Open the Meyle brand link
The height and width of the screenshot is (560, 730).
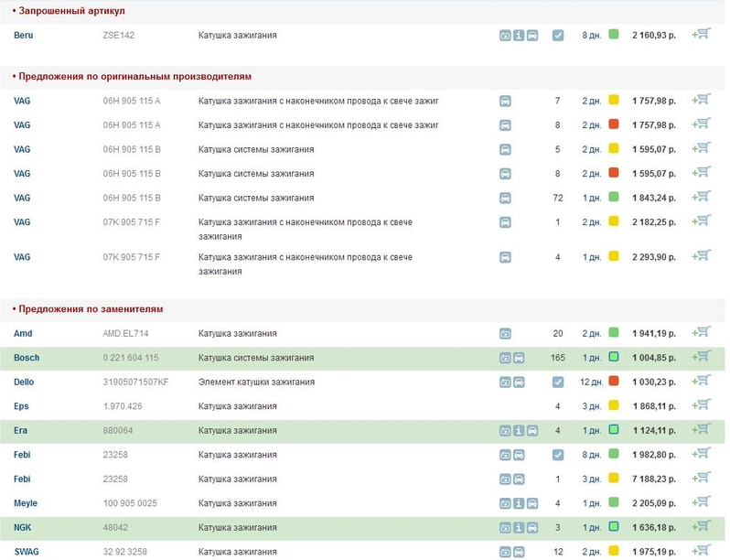26,503
